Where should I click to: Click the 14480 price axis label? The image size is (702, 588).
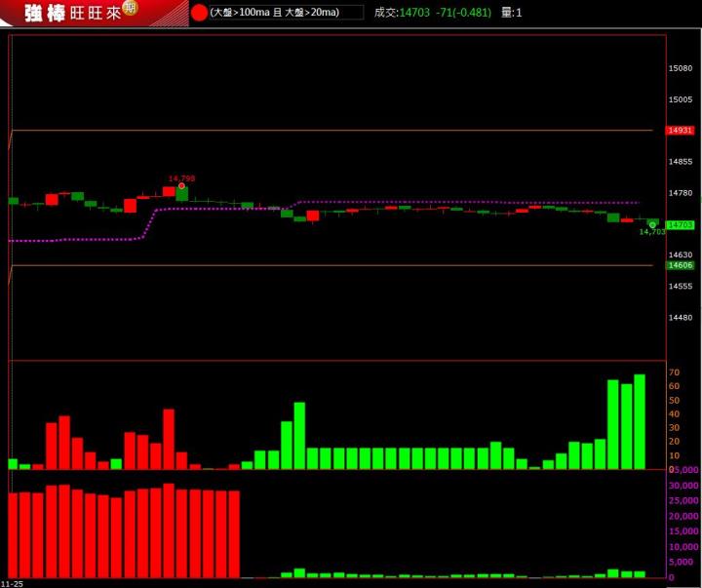pos(681,318)
